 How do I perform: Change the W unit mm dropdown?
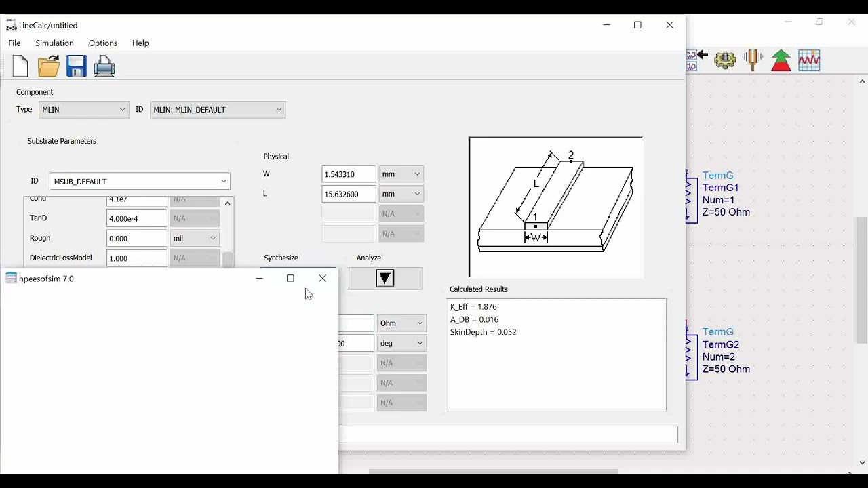pos(401,174)
